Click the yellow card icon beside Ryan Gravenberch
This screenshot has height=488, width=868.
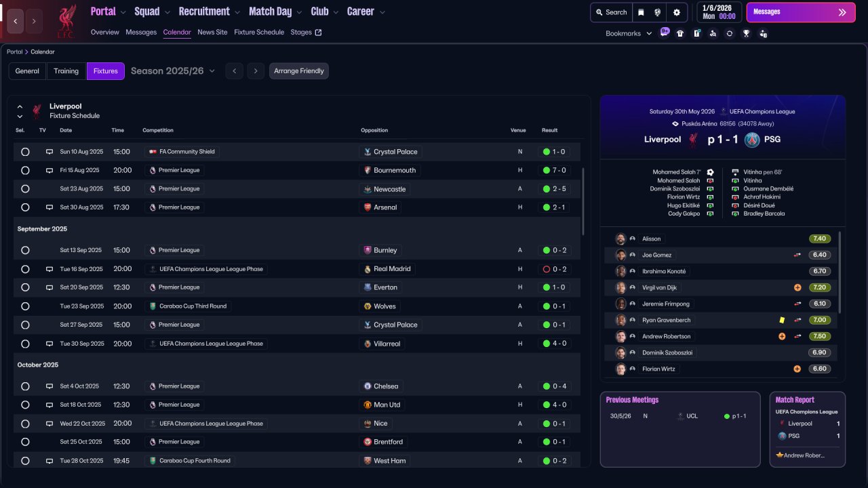[782, 320]
